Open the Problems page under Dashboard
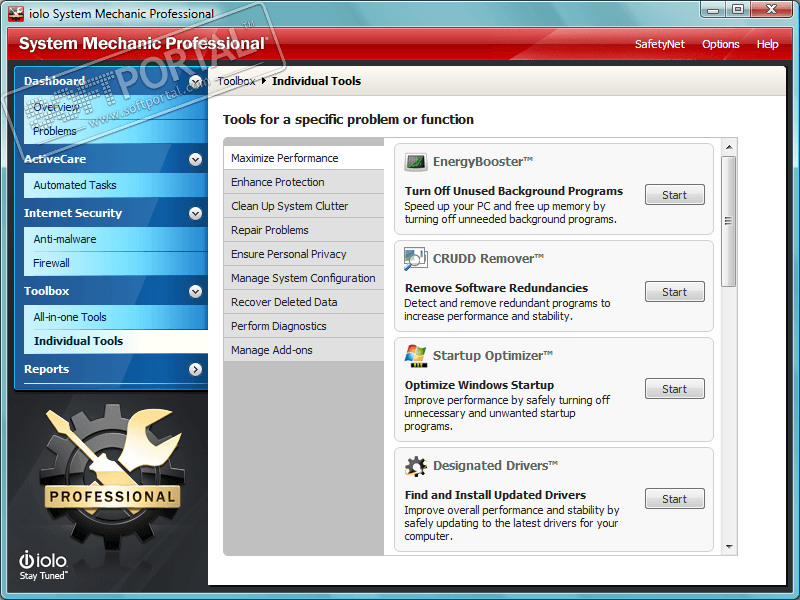This screenshot has height=600, width=800. coord(116,131)
